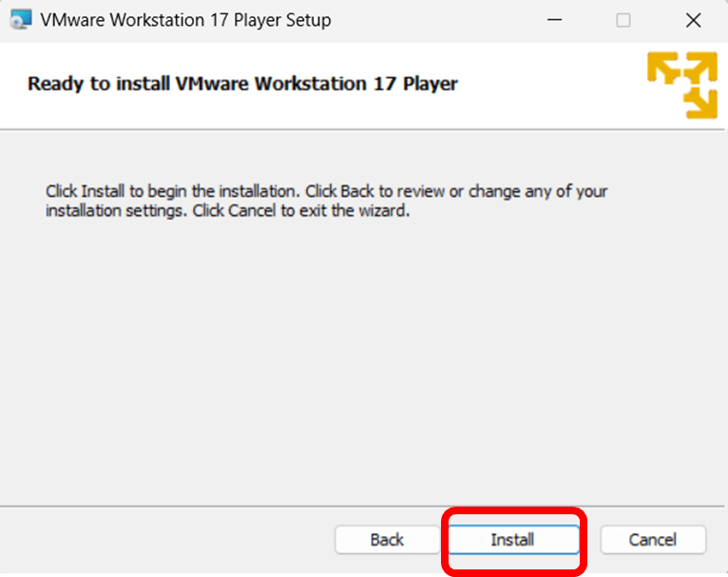This screenshot has height=577, width=728.
Task: Click the line 'installation settings. Click Cancel to exit'
Action: pos(227,211)
